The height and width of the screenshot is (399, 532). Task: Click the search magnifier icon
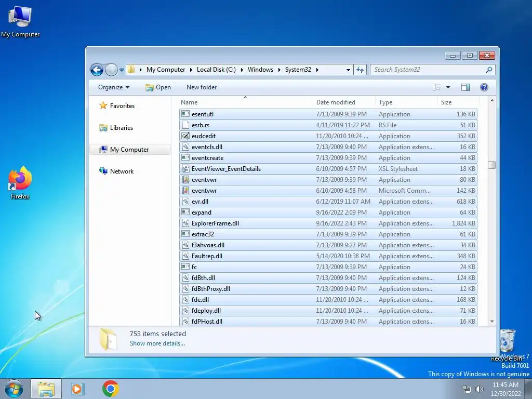point(489,70)
